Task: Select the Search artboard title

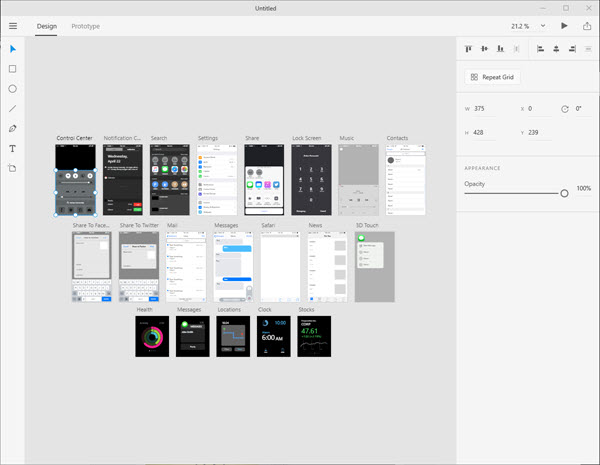Action: [159, 138]
